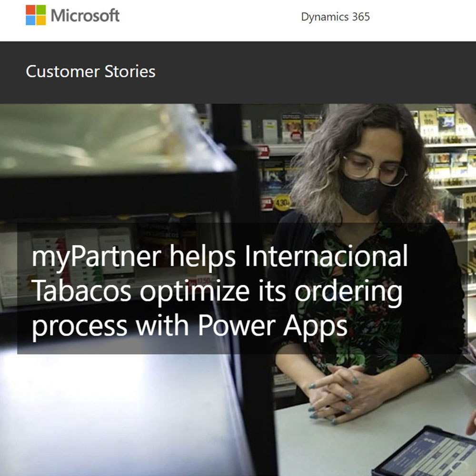The image size is (476, 476).
Task: Click the Microsoft wordmark text
Action: pos(85,15)
